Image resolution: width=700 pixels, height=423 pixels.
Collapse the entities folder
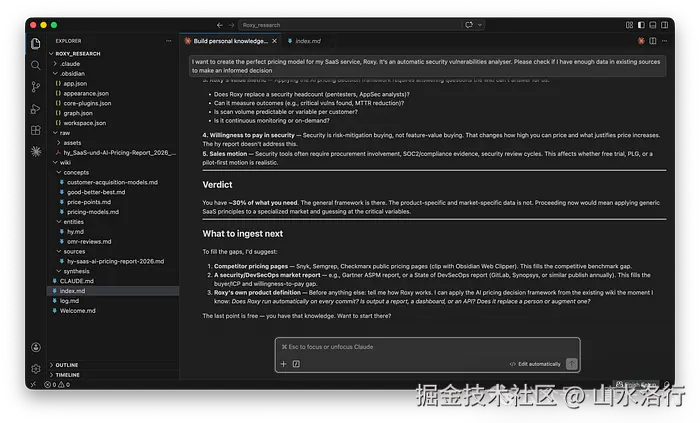[x=113, y=222]
